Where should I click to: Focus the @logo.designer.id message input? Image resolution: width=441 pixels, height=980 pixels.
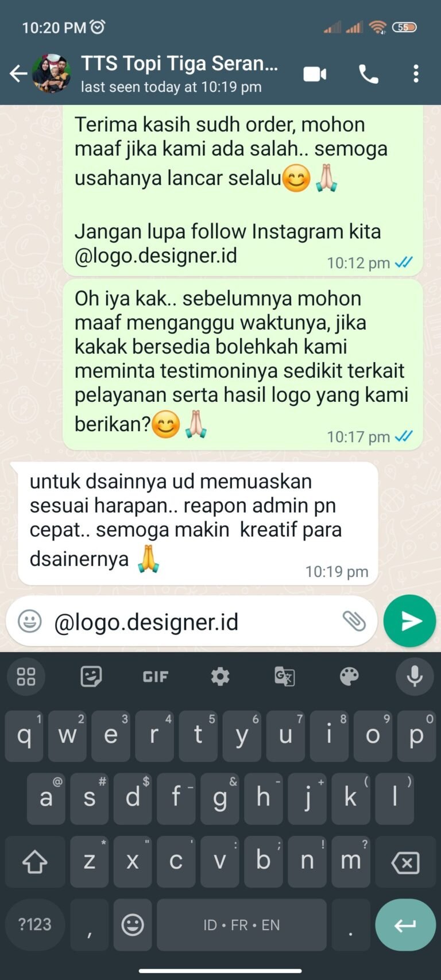pyautogui.click(x=192, y=622)
